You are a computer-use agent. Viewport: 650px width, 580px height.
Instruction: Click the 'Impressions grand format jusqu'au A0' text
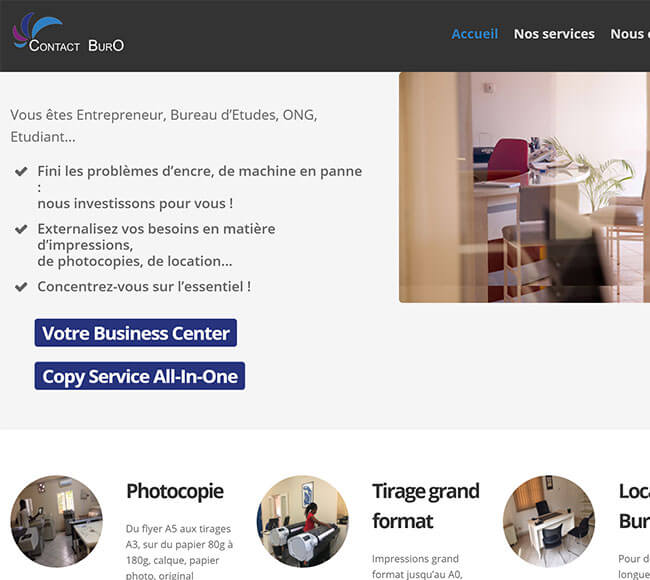[417, 566]
